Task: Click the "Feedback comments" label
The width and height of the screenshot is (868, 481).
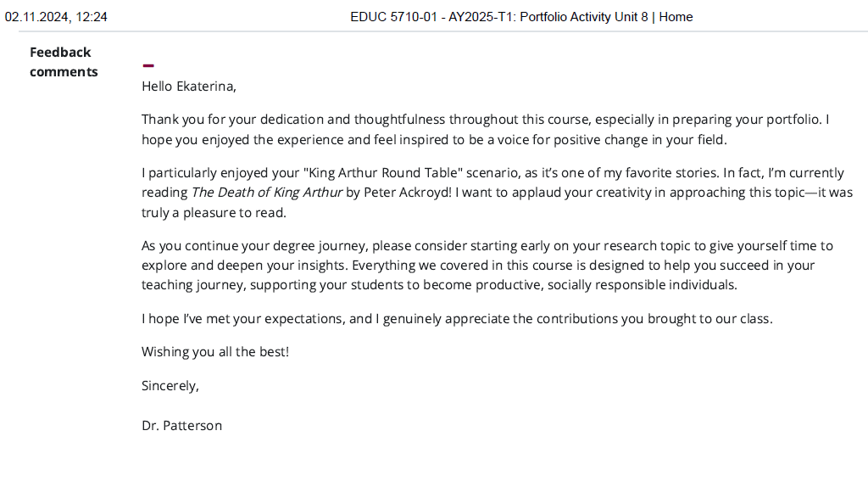Action: [64, 62]
